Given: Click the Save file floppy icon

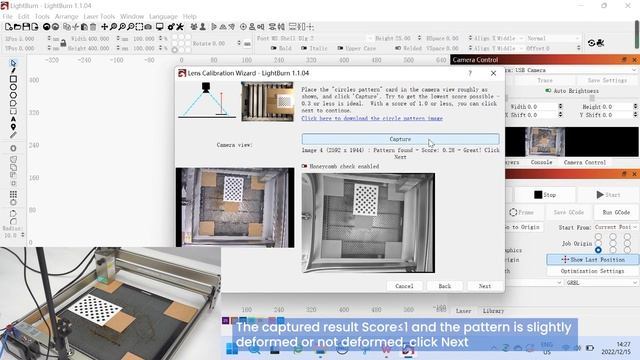Looking at the screenshot, I should point(26,27).
